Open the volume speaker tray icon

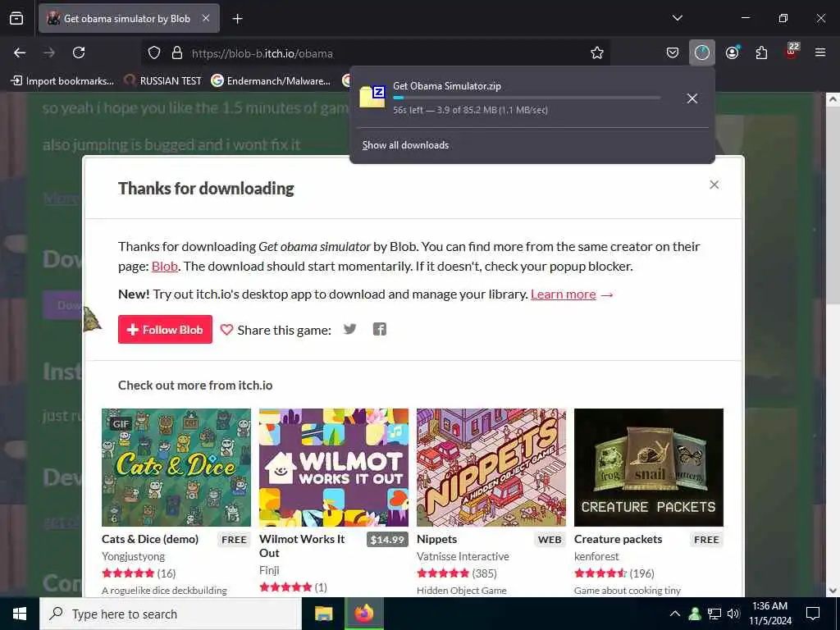[733, 614]
